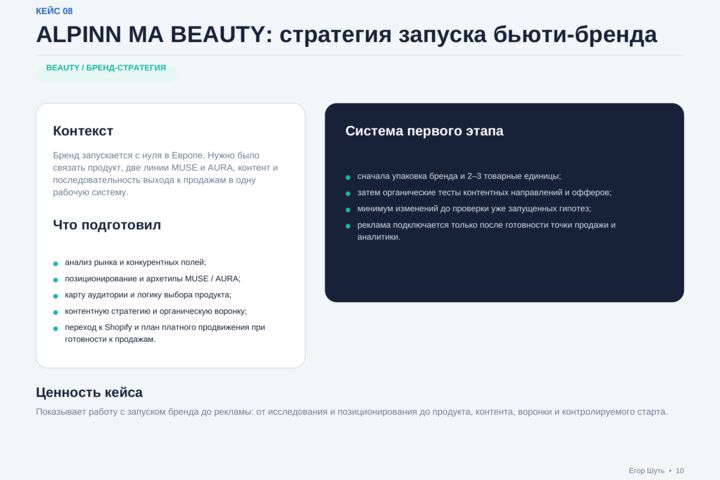This screenshot has height=480, width=720.
Task: Click bullet 'затем органические тесты контентных направлений'
Action: pos(484,192)
